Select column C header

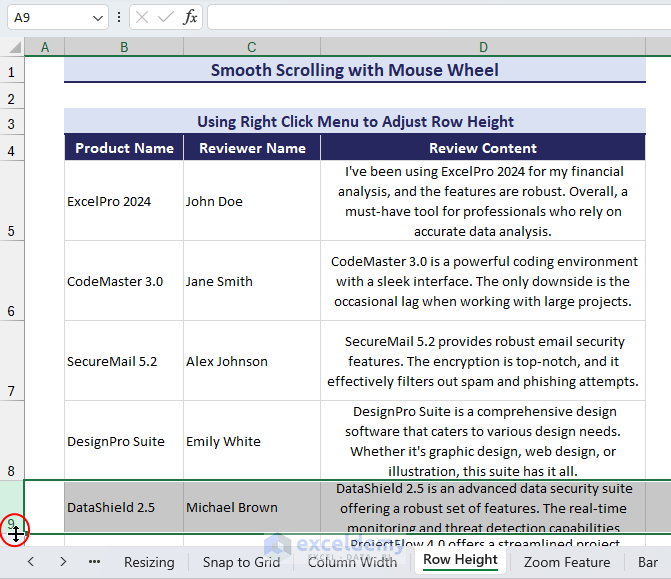252,47
